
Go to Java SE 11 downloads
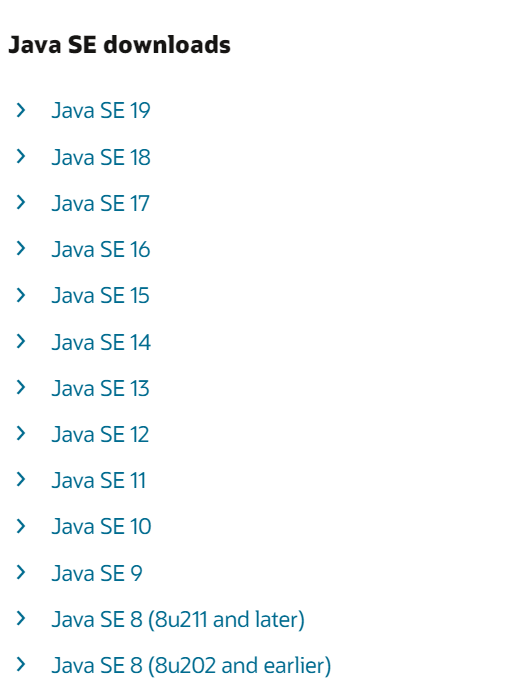99,481
